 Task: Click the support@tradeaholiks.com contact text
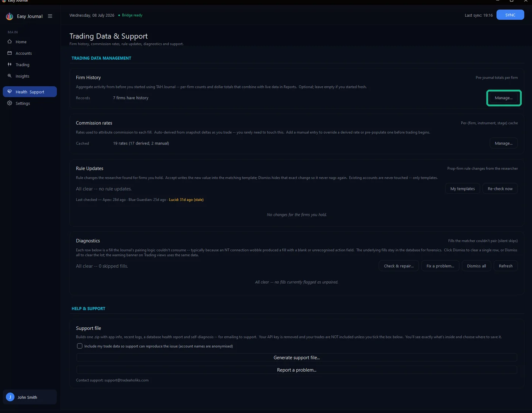click(126, 380)
